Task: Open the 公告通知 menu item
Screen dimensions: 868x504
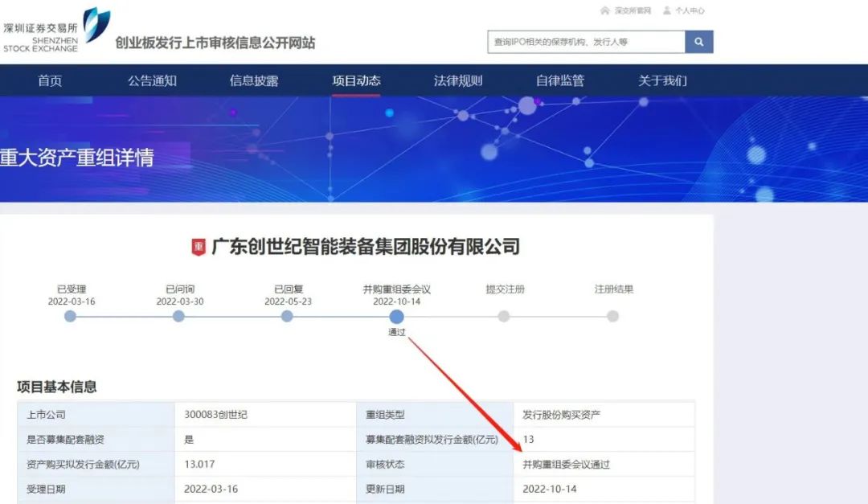Action: click(x=151, y=80)
